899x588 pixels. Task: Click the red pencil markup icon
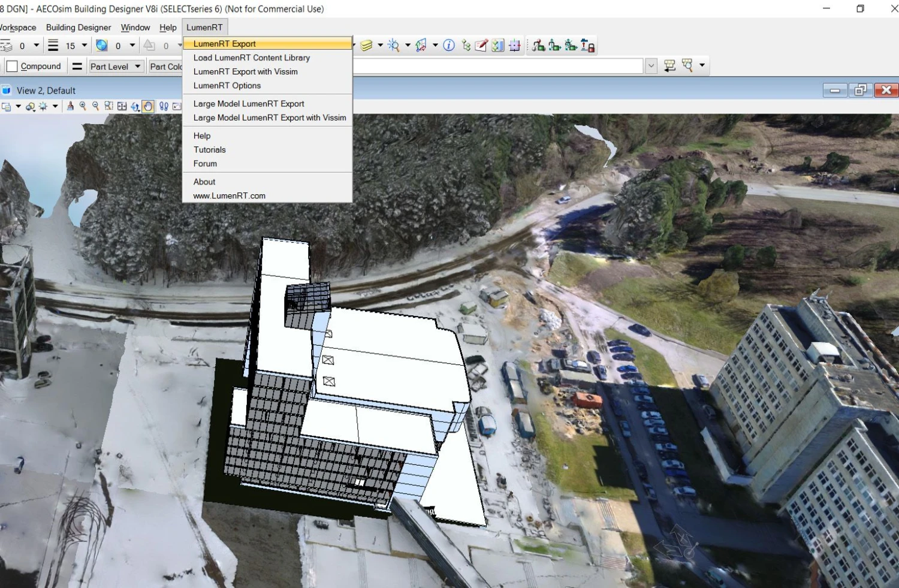pyautogui.click(x=481, y=46)
